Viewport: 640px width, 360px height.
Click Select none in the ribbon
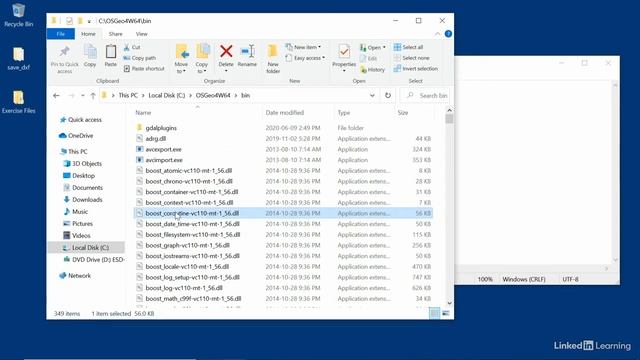coord(411,58)
